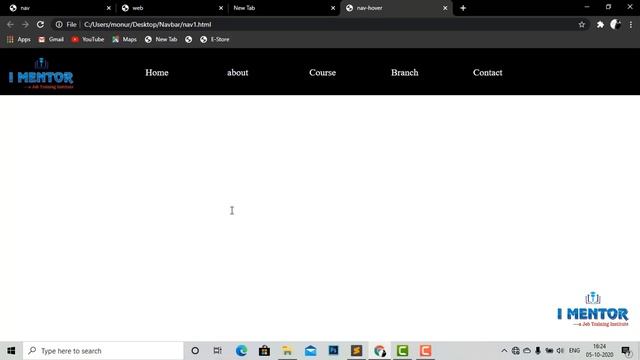Screen dimensions: 640x360
Task: Open the about navbar link
Action: 238,73
